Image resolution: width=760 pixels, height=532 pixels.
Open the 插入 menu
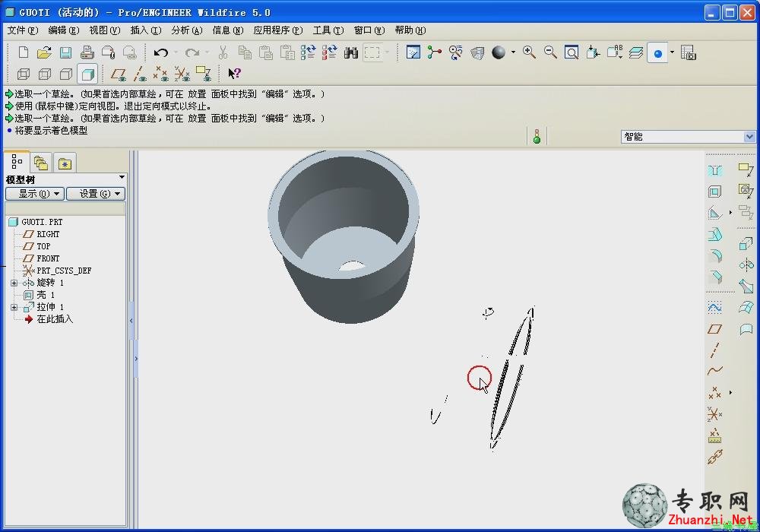(145, 30)
